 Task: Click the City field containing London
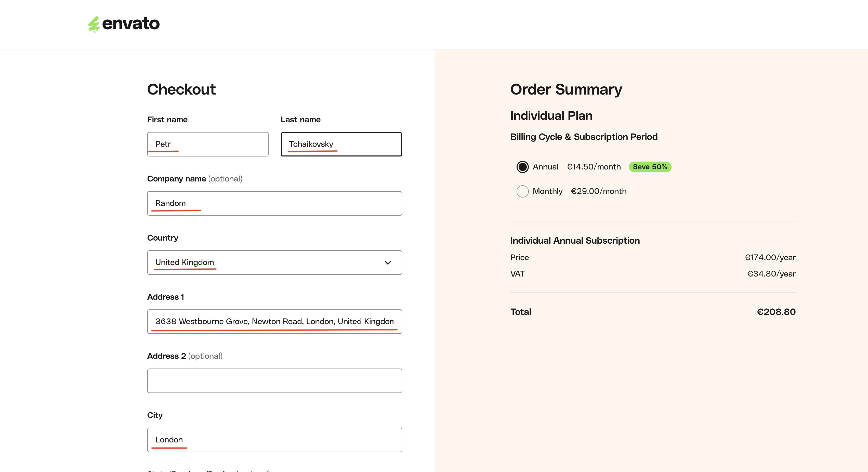point(274,440)
